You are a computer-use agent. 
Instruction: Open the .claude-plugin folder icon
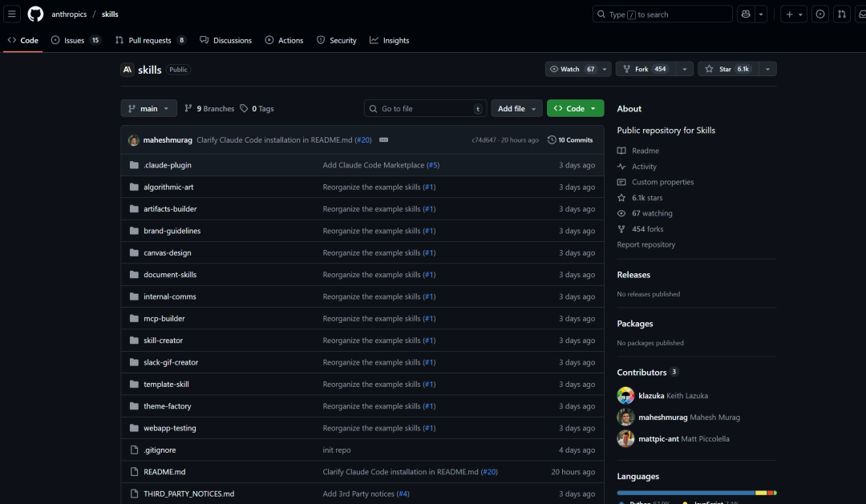pyautogui.click(x=134, y=165)
